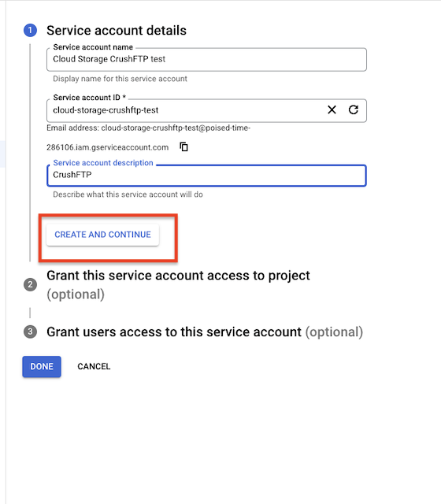This screenshot has width=441, height=504.
Task: Click the step 1 number badge
Action: point(30,31)
